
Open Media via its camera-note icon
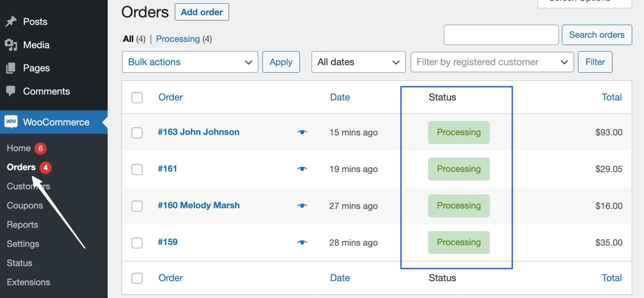tap(11, 45)
